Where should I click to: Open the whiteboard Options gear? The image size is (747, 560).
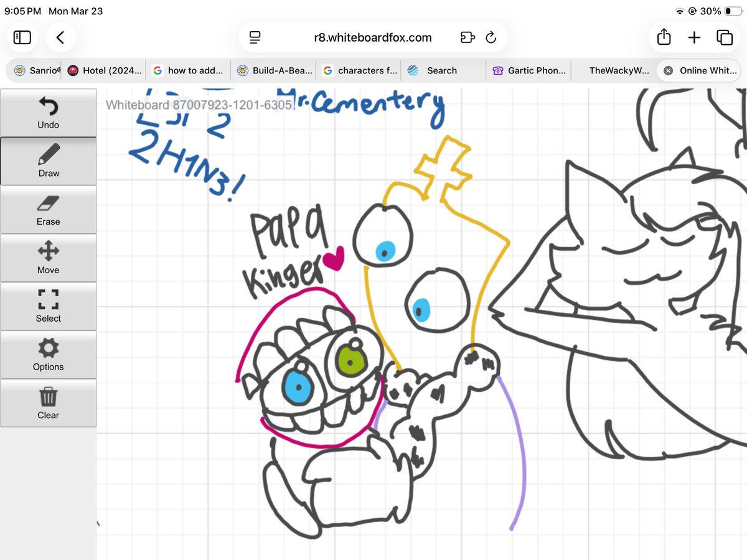(x=49, y=354)
